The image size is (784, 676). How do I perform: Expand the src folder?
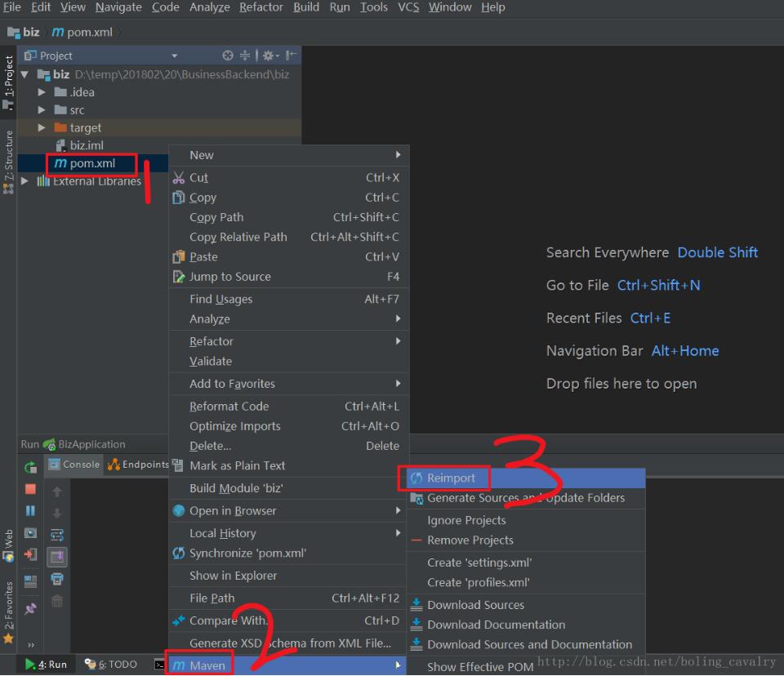(x=42, y=109)
